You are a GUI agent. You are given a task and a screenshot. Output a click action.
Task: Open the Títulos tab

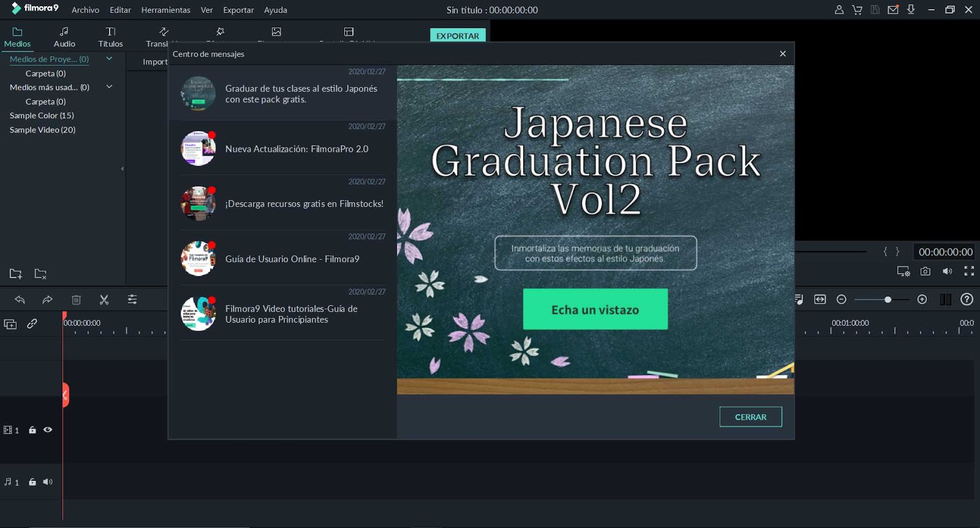pyautogui.click(x=110, y=37)
